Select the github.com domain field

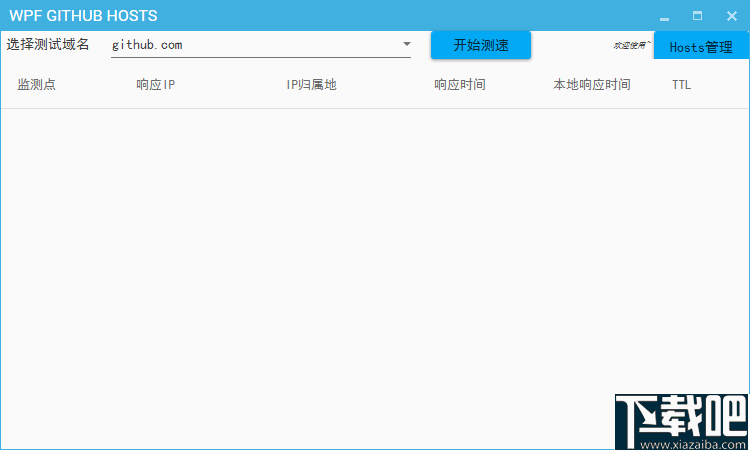point(261,45)
